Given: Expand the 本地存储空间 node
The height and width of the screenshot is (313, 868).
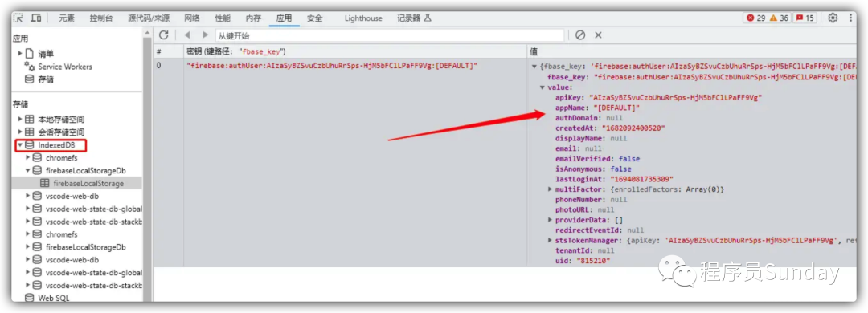Looking at the screenshot, I should [20, 119].
